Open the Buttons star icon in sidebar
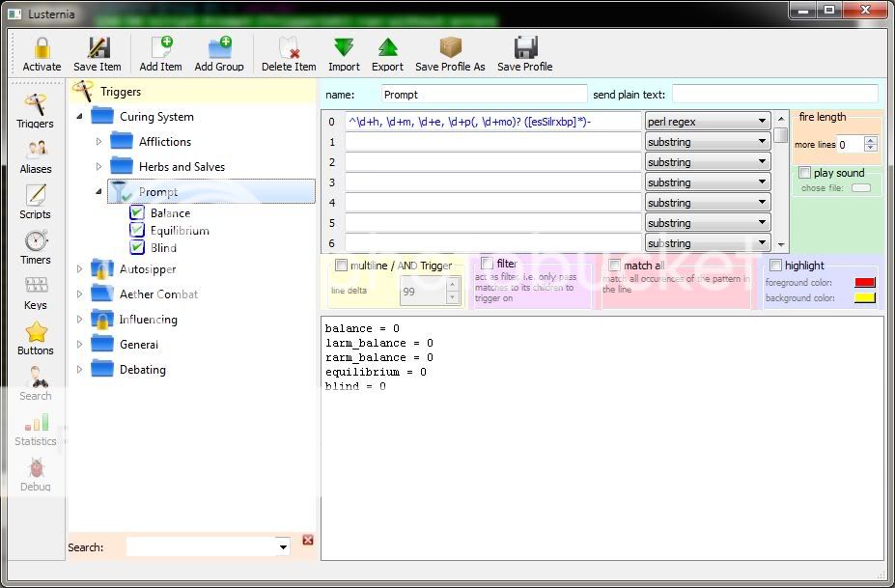The image size is (895, 588). click(x=36, y=331)
